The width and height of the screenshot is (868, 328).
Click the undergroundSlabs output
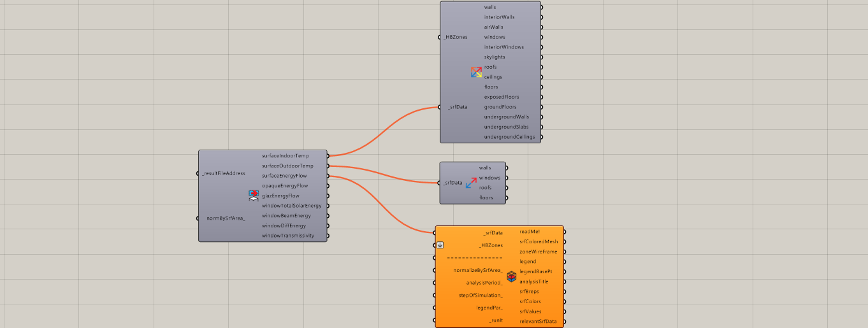506,127
